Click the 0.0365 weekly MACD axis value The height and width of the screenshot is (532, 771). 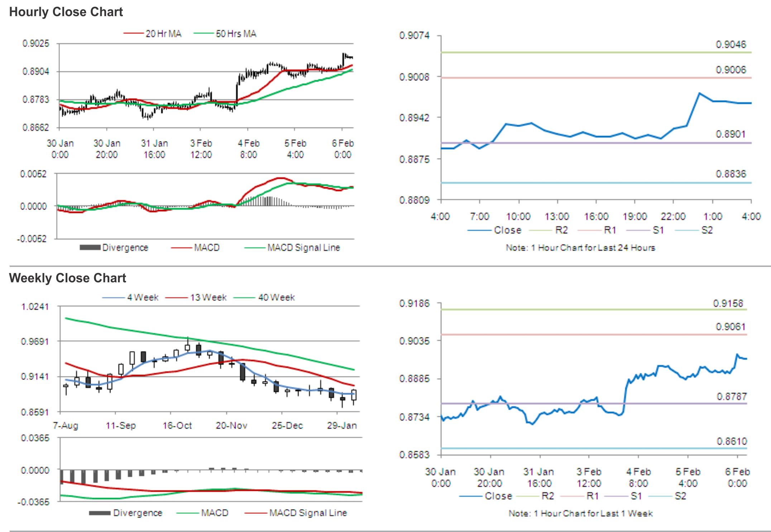(x=35, y=438)
